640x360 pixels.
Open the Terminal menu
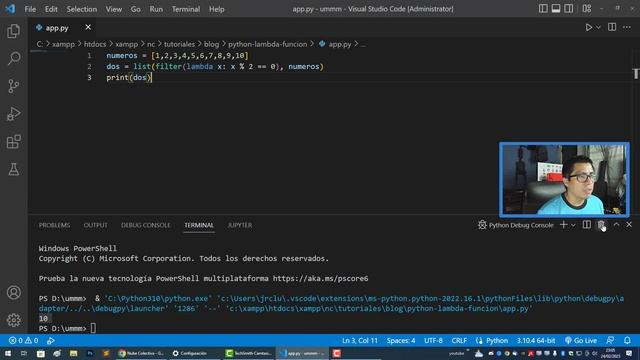[186, 9]
